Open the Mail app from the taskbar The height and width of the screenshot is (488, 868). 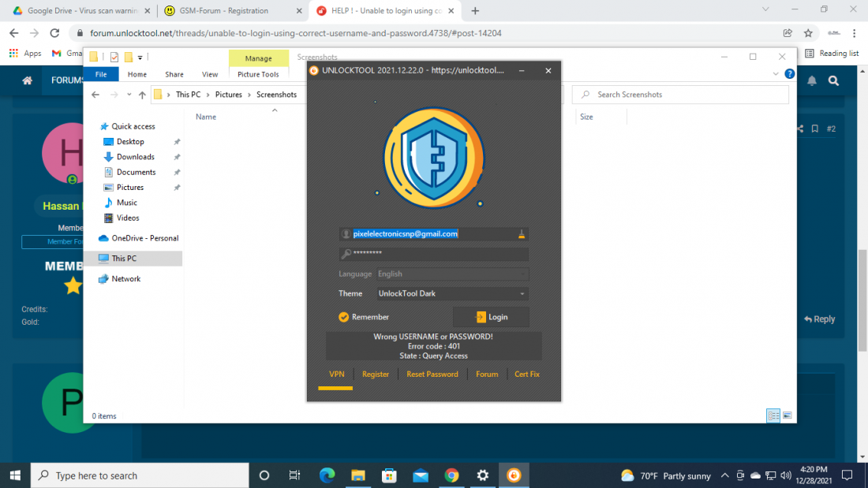point(420,475)
